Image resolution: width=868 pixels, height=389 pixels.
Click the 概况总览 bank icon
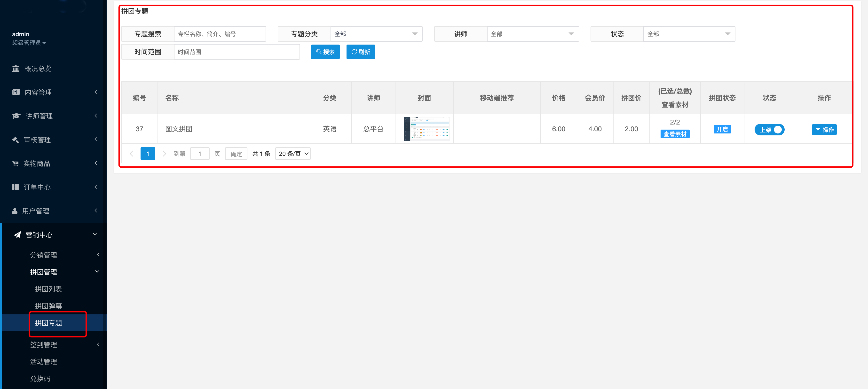coord(16,69)
